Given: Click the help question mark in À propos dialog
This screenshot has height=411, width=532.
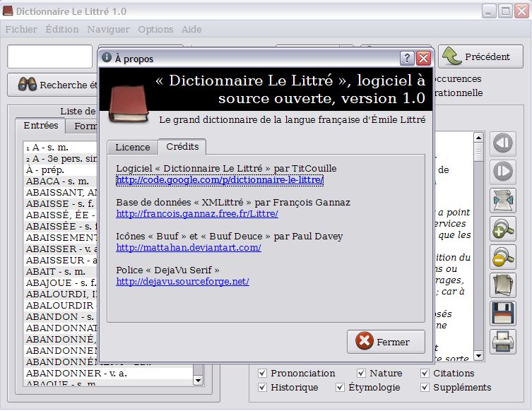Looking at the screenshot, I should (x=407, y=59).
